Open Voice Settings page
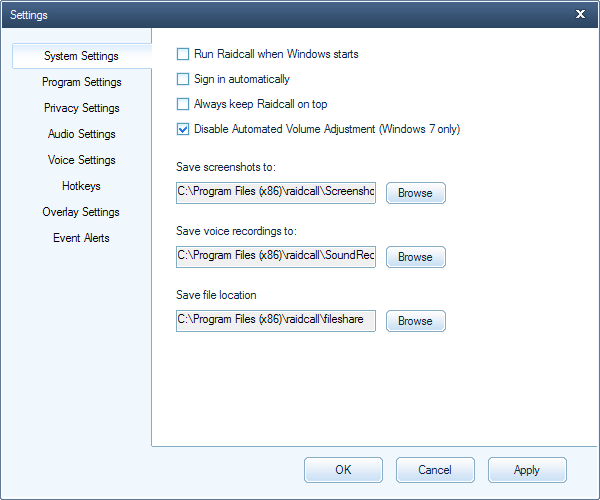This screenshot has height=500, width=600. [x=82, y=160]
